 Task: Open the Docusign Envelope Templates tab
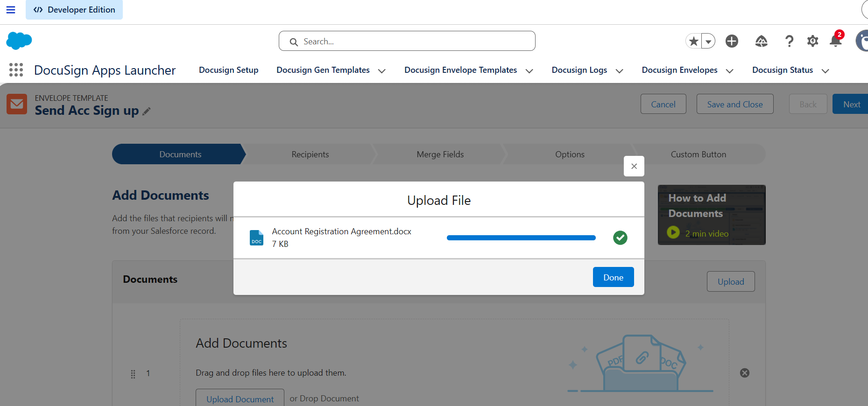[460, 70]
